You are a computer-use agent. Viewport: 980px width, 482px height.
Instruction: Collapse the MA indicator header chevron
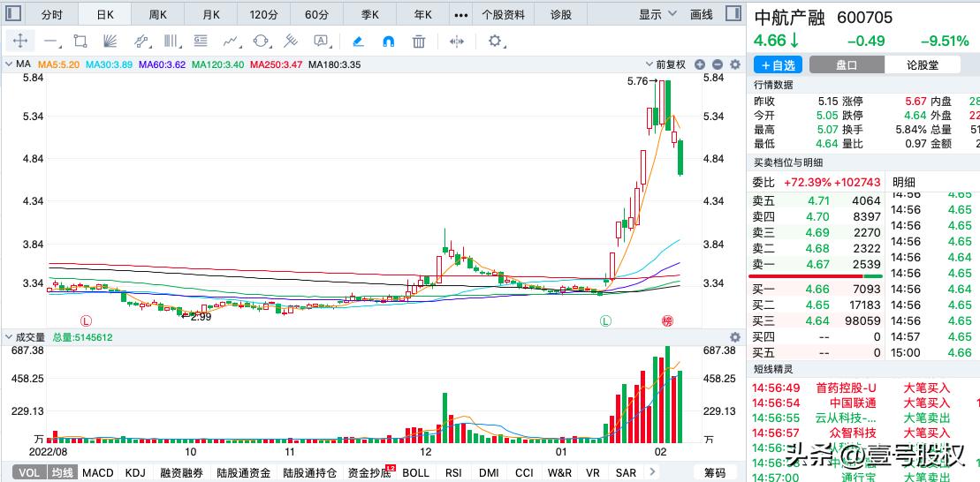(10, 64)
